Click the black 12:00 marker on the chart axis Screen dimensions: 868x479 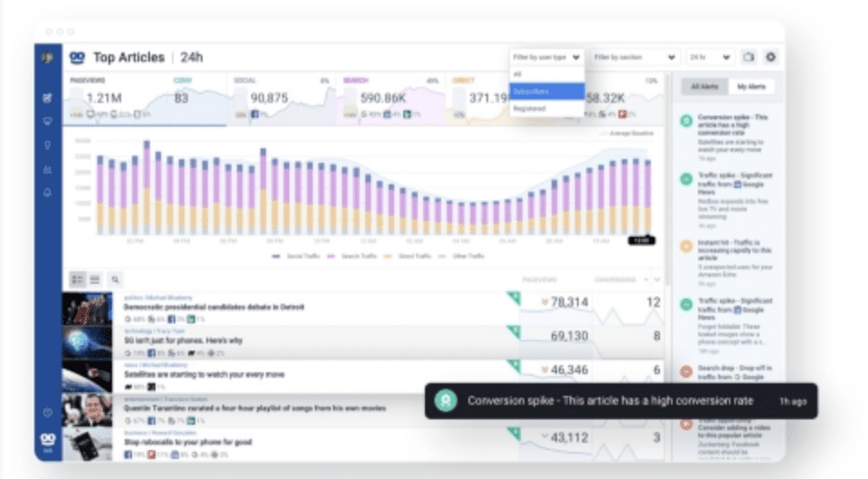pyautogui.click(x=641, y=240)
